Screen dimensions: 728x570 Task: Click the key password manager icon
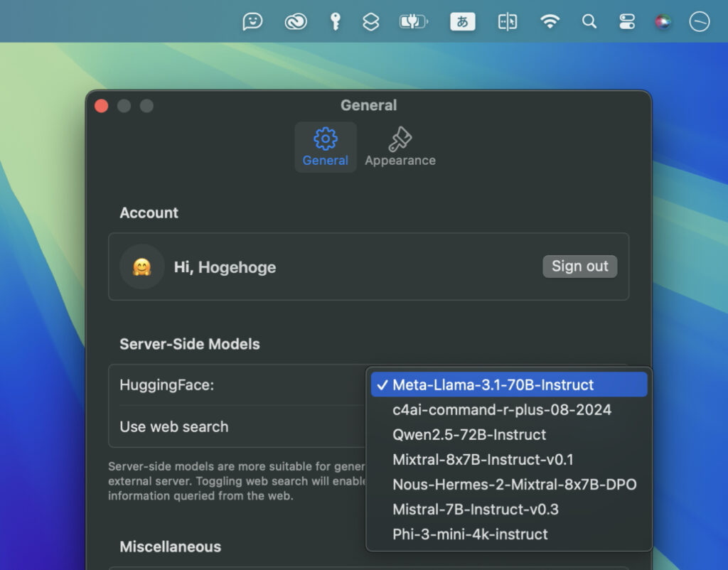pos(335,22)
